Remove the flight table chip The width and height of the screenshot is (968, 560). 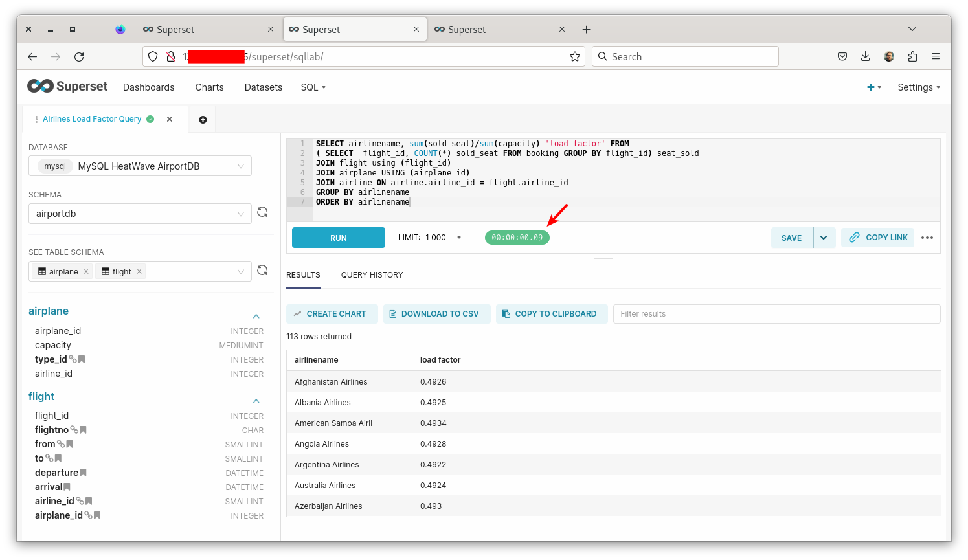[138, 271]
